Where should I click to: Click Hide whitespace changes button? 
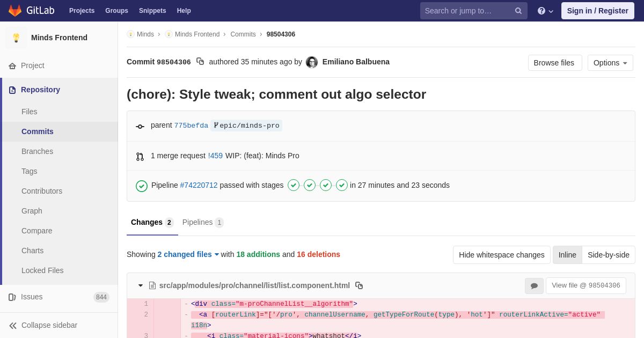point(502,255)
